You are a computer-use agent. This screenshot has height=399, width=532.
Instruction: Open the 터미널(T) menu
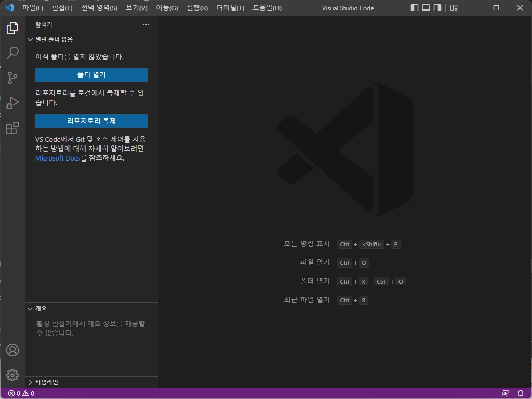(x=230, y=8)
